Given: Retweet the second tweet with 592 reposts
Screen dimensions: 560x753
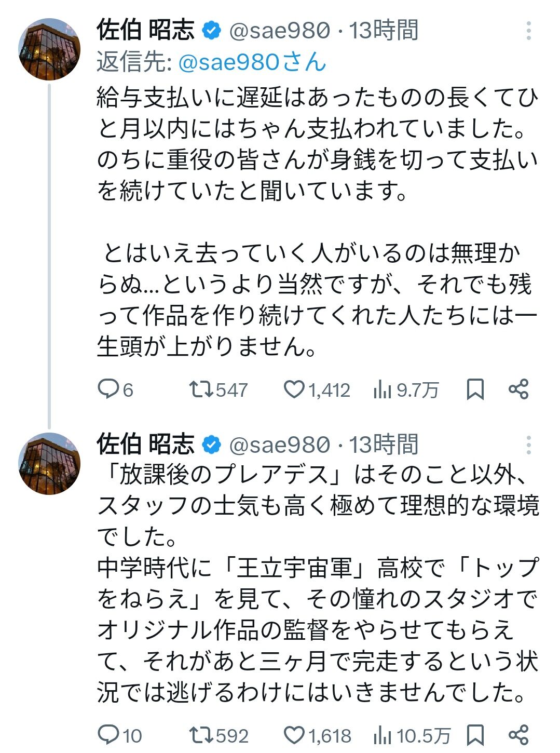Looking at the screenshot, I should coord(199,734).
